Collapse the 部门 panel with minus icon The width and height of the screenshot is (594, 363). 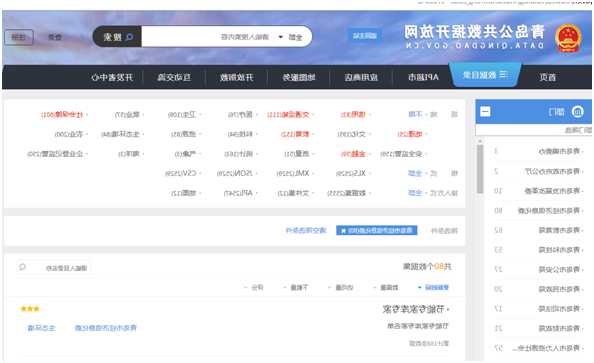pyautogui.click(x=485, y=111)
